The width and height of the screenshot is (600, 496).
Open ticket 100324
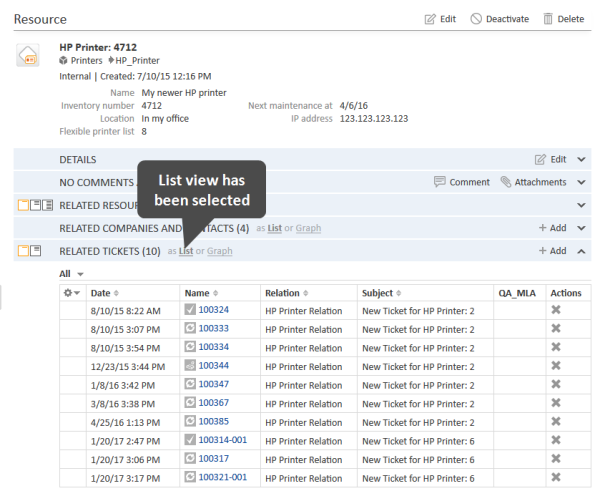pyautogui.click(x=214, y=310)
